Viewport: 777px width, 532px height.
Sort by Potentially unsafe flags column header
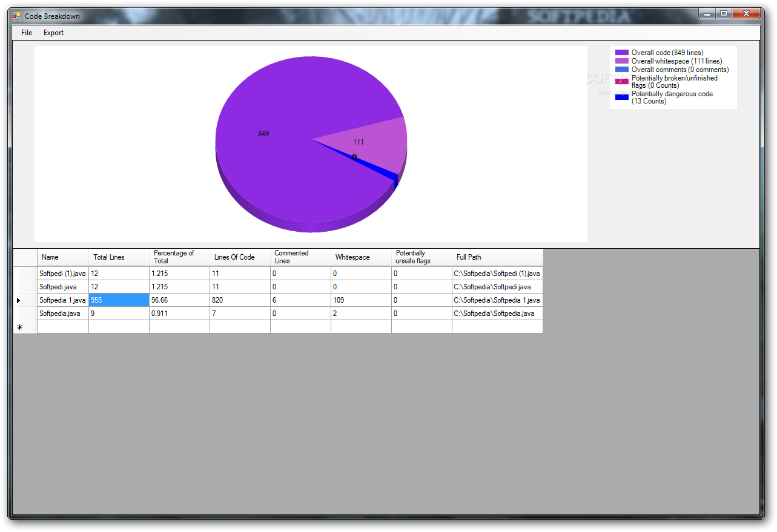422,257
